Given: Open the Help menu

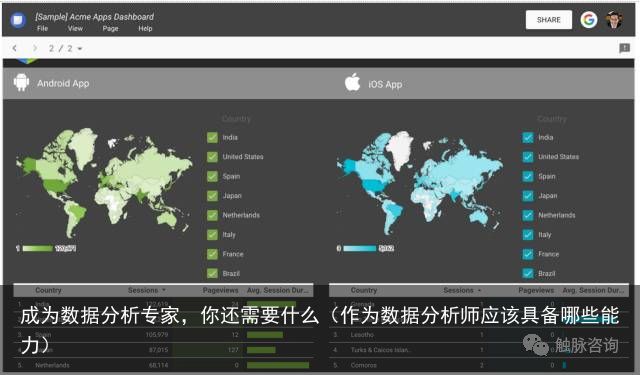Looking at the screenshot, I should tap(145, 29).
